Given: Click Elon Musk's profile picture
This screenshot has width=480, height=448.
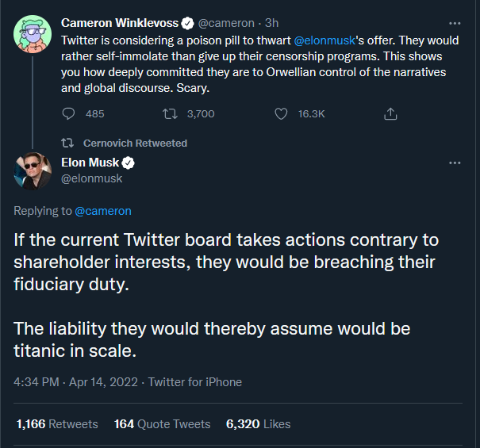Looking at the screenshot, I should click(33, 171).
